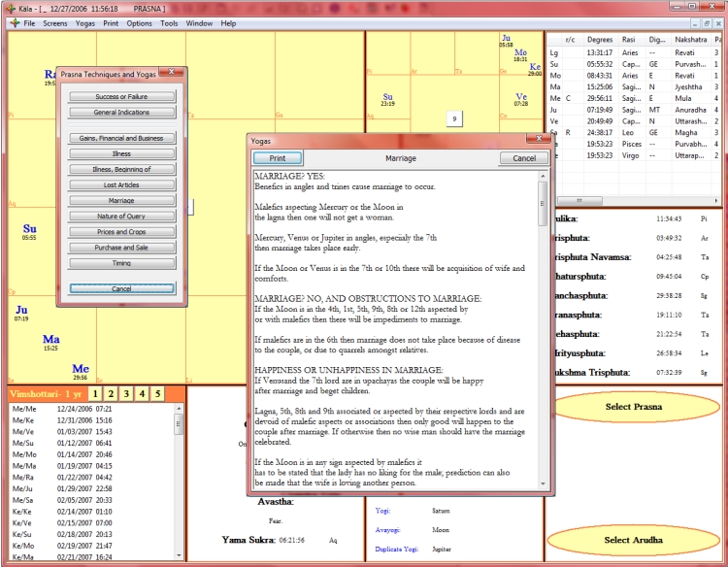Click the Timing button
728x567 pixels.
[x=121, y=263]
